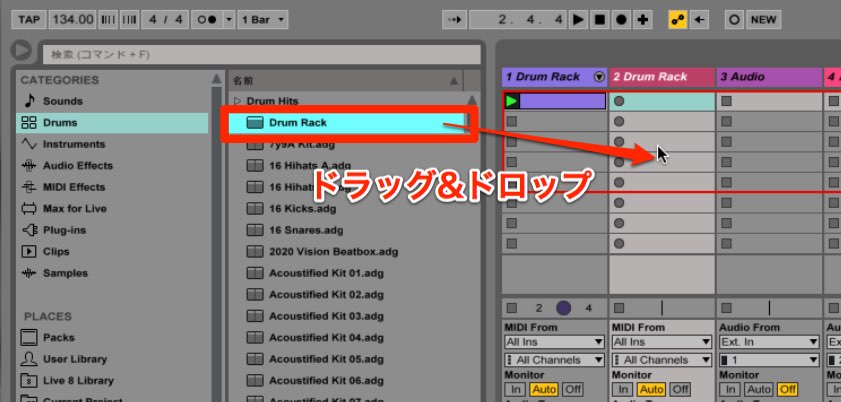
Task: Set track 1 Monitor to Off
Action: coord(573,389)
